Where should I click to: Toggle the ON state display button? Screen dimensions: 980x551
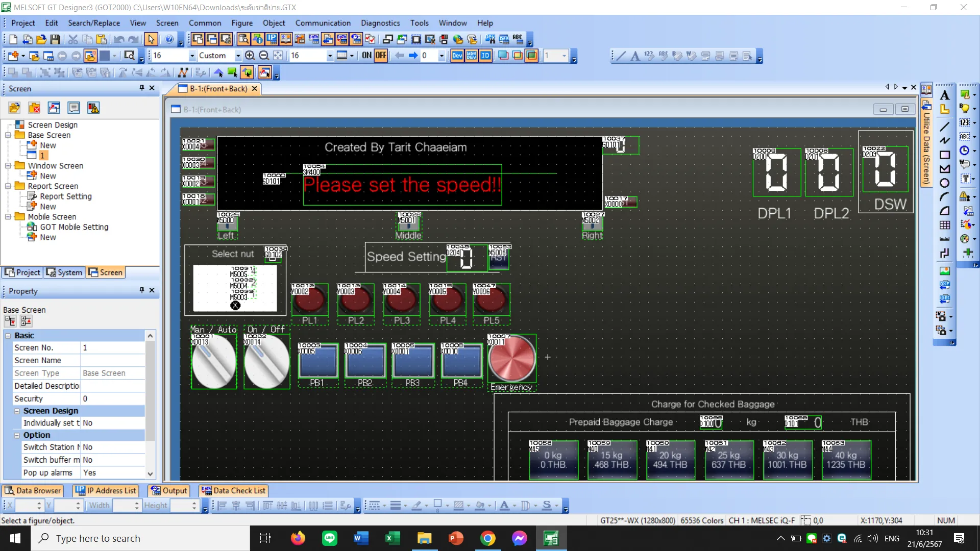[x=366, y=56]
